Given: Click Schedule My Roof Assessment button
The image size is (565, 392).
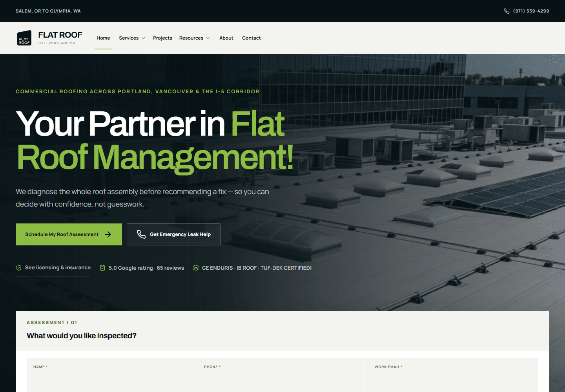Looking at the screenshot, I should click(69, 234).
